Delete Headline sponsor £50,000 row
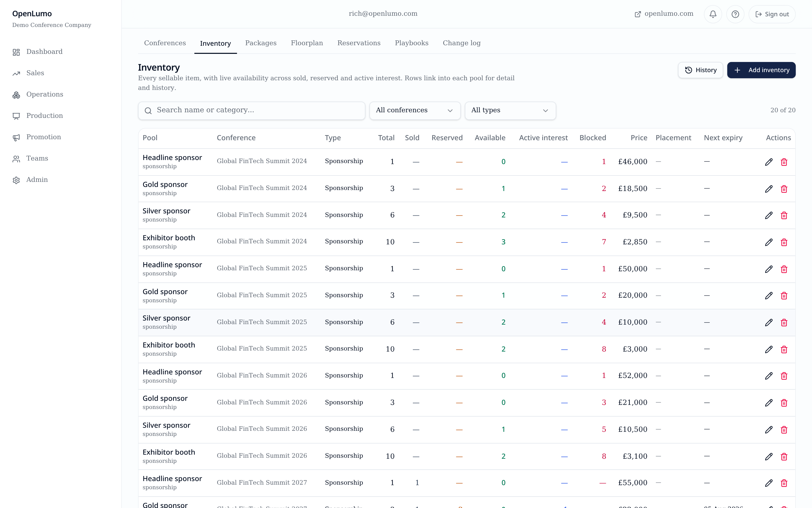The height and width of the screenshot is (508, 812). pos(784,269)
